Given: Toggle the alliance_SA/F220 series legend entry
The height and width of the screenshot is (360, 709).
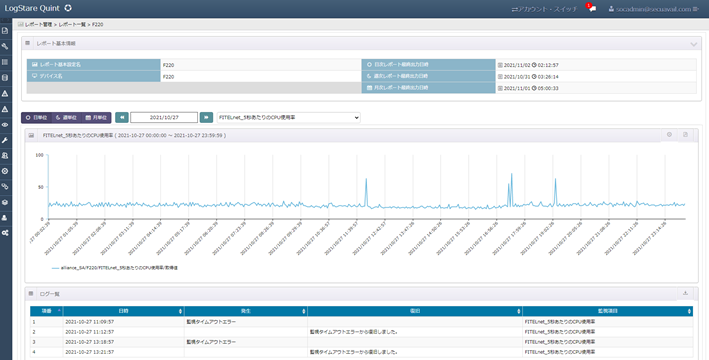Looking at the screenshot, I should pos(115,268).
